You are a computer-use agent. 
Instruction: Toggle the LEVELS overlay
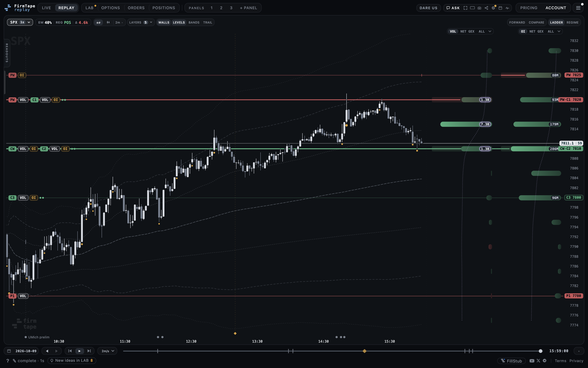tap(179, 22)
